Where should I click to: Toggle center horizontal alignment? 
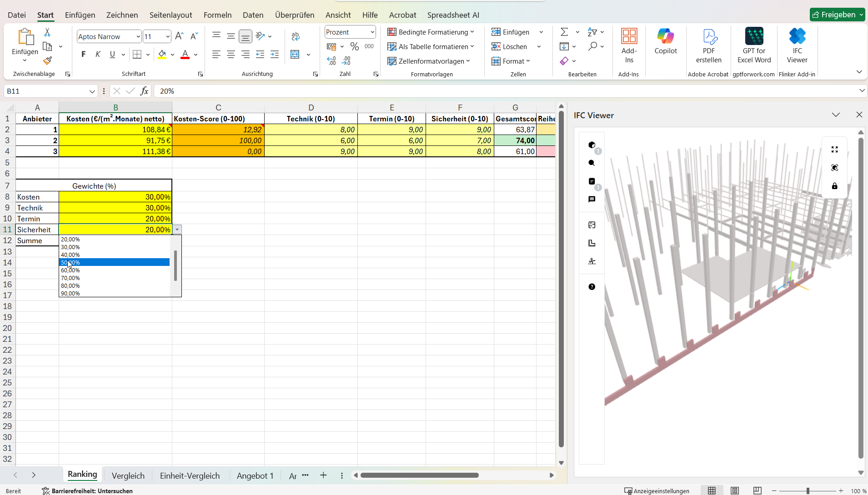click(x=231, y=55)
